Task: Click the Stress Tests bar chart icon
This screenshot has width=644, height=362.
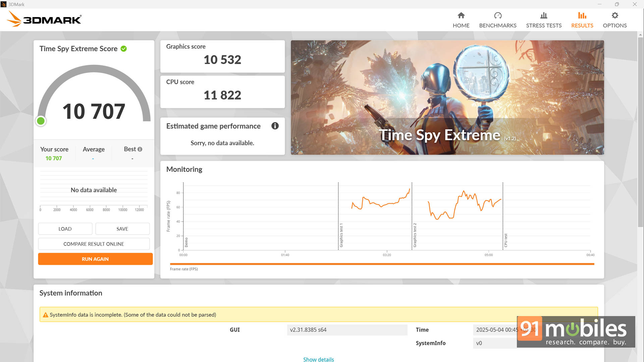Action: pos(544,15)
